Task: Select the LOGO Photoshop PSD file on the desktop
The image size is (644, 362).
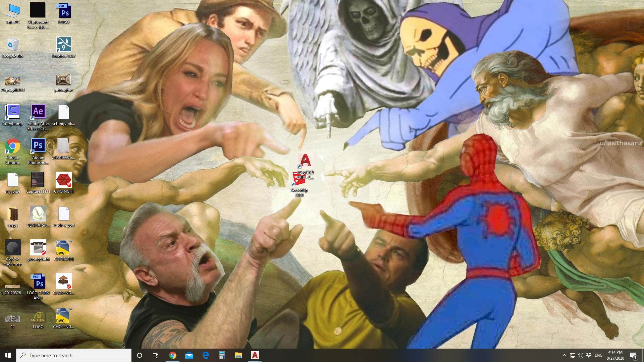Action: [x=64, y=14]
